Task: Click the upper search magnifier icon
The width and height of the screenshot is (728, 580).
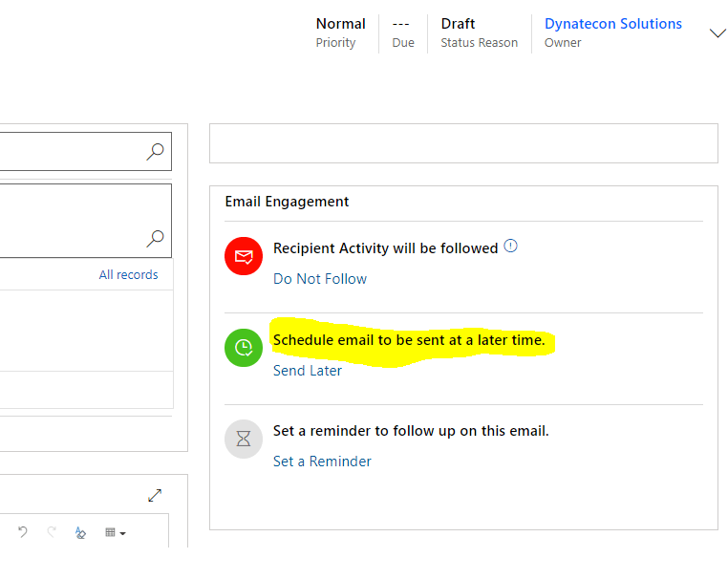Action: [155, 151]
